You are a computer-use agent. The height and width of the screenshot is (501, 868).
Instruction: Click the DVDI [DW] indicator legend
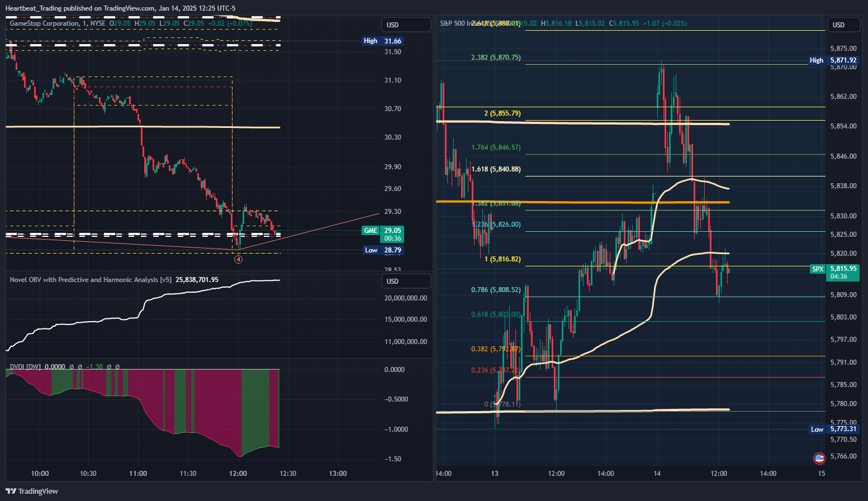pos(25,367)
